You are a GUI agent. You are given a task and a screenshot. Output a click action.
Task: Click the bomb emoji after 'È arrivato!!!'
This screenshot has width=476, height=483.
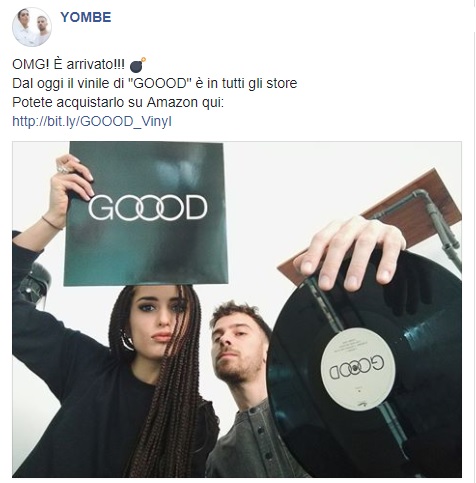(x=138, y=65)
